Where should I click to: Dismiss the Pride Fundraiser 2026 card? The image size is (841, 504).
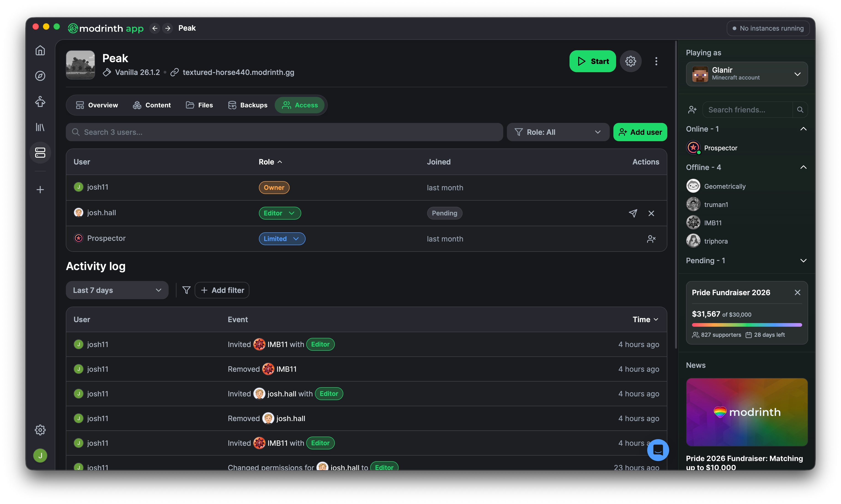click(x=798, y=292)
